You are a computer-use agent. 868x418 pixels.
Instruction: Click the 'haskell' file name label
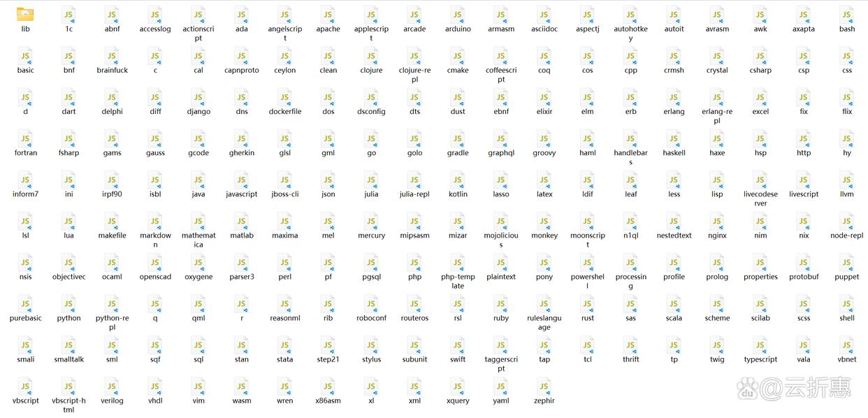point(674,153)
